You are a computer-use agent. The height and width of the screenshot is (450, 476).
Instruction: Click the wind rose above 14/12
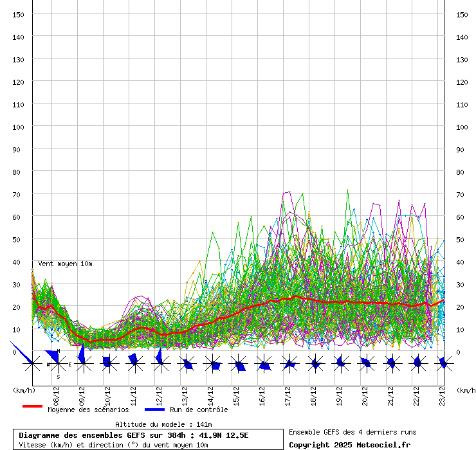212,364
